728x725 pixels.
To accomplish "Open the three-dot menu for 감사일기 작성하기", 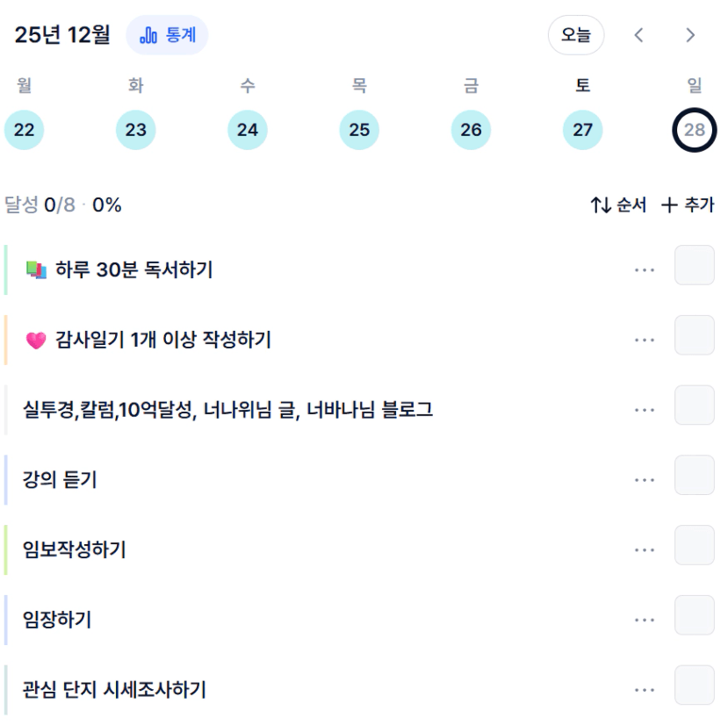I will coord(645,341).
